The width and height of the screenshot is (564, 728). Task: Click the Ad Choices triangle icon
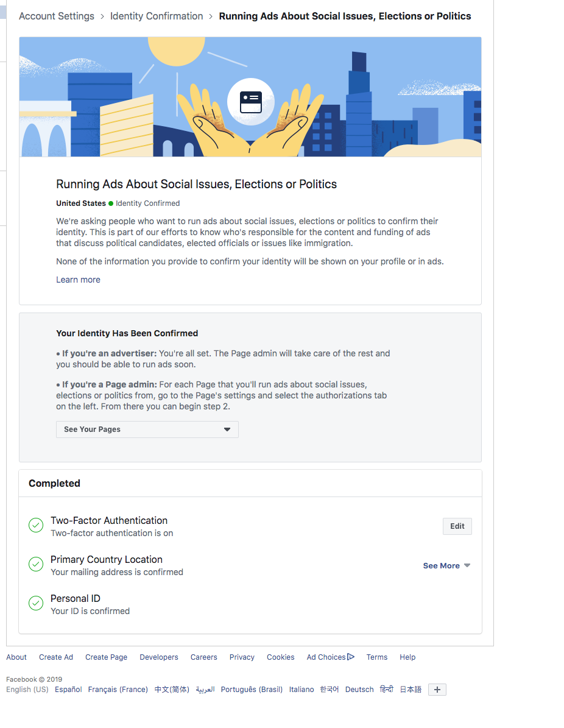click(351, 657)
